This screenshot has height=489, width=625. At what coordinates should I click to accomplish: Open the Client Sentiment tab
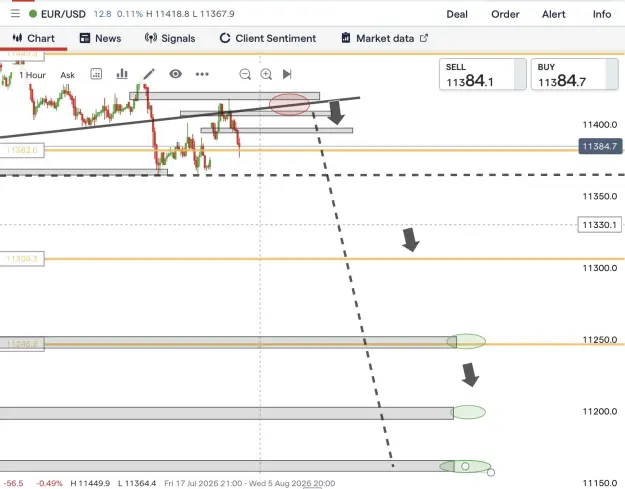click(267, 38)
